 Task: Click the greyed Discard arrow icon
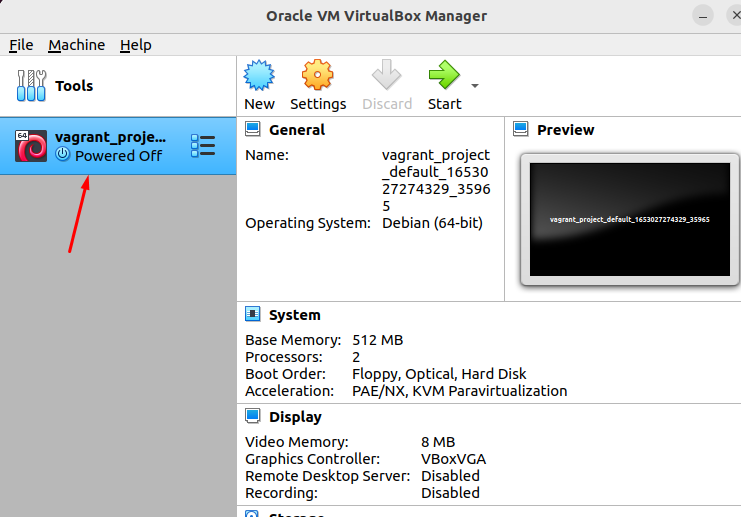pyautogui.click(x=387, y=75)
